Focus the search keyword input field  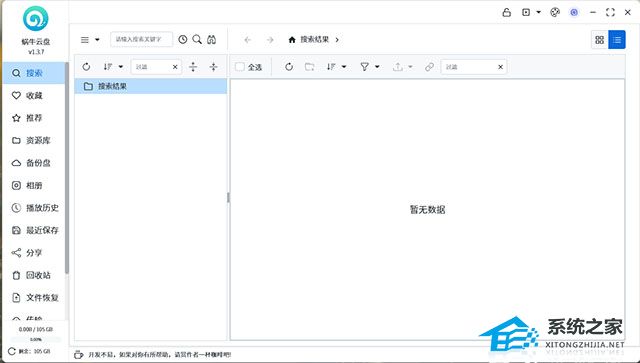(x=141, y=40)
